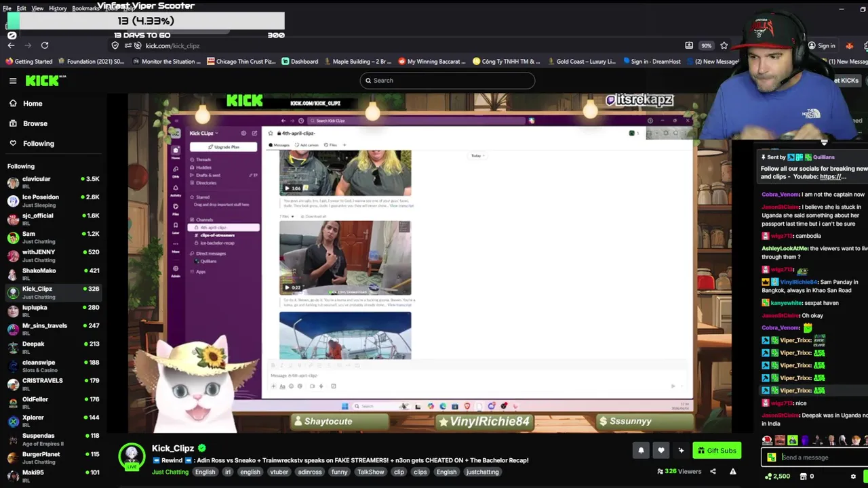Open Getting Started bookmark

point(28,62)
